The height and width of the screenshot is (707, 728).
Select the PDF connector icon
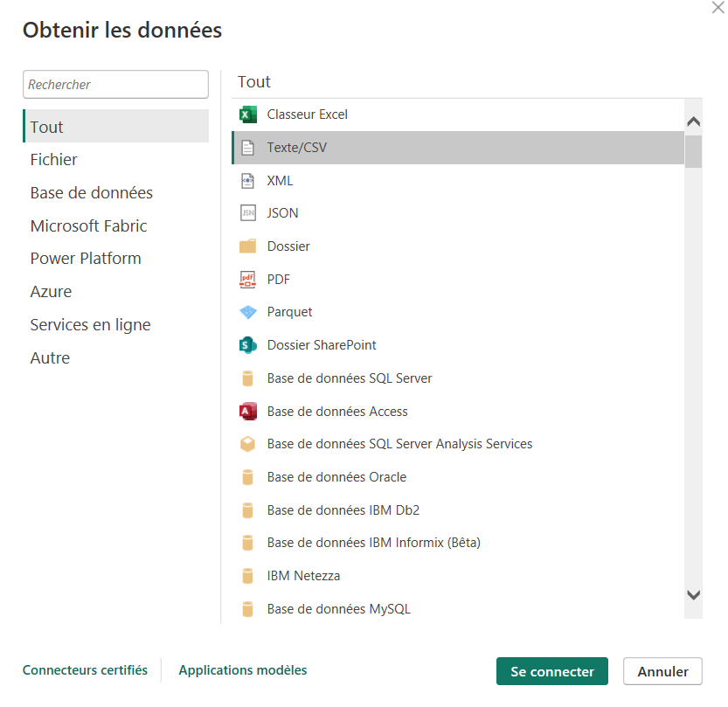[x=248, y=280]
